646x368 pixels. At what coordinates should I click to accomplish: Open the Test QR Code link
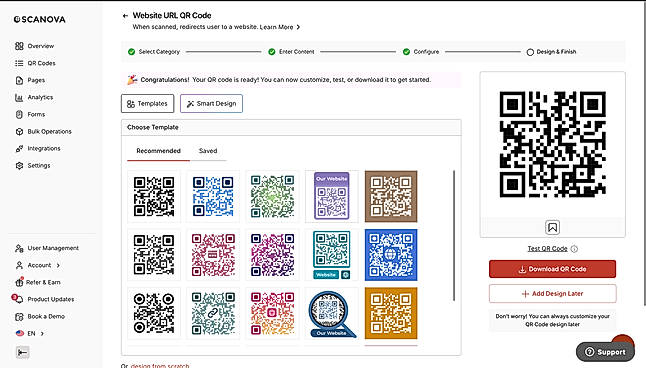(x=548, y=249)
